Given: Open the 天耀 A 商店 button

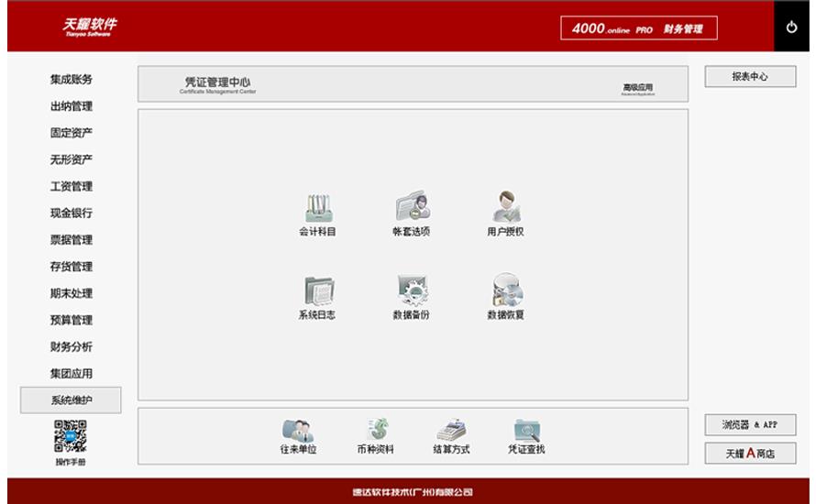Looking at the screenshot, I should [750, 454].
